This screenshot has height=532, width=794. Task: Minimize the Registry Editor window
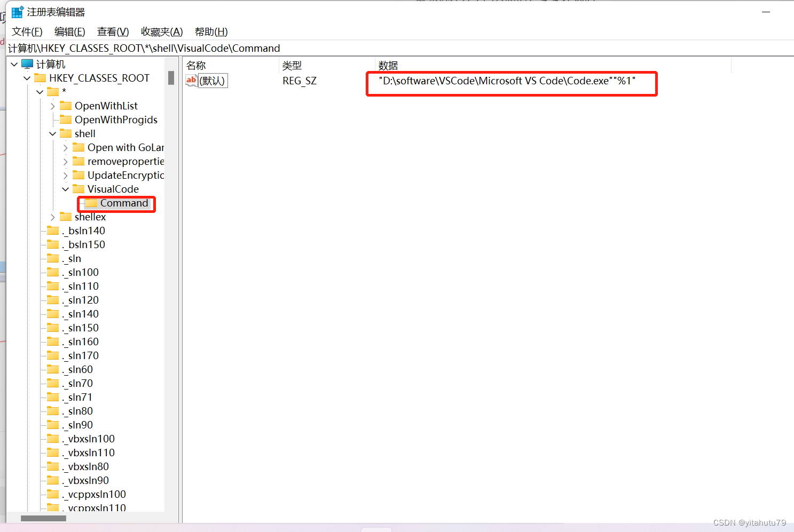[x=766, y=12]
